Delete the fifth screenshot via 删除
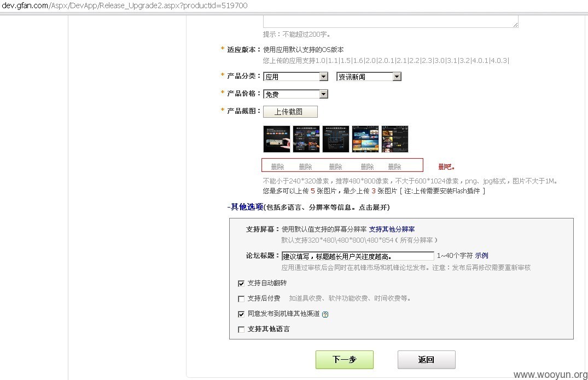The image size is (588, 380). coord(394,166)
